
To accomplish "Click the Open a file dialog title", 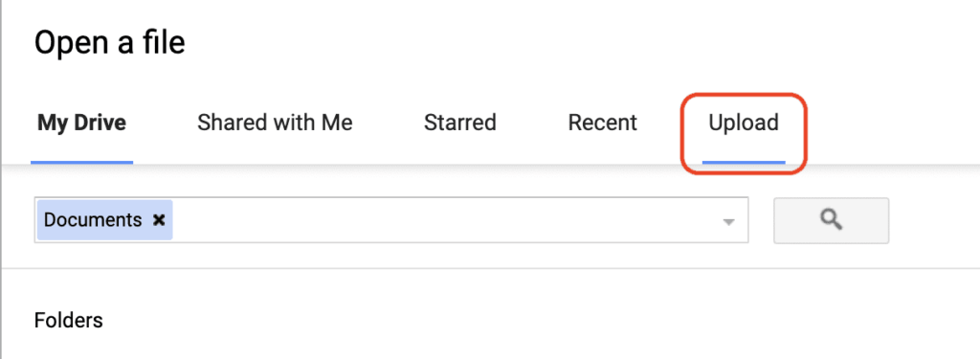I will (109, 43).
